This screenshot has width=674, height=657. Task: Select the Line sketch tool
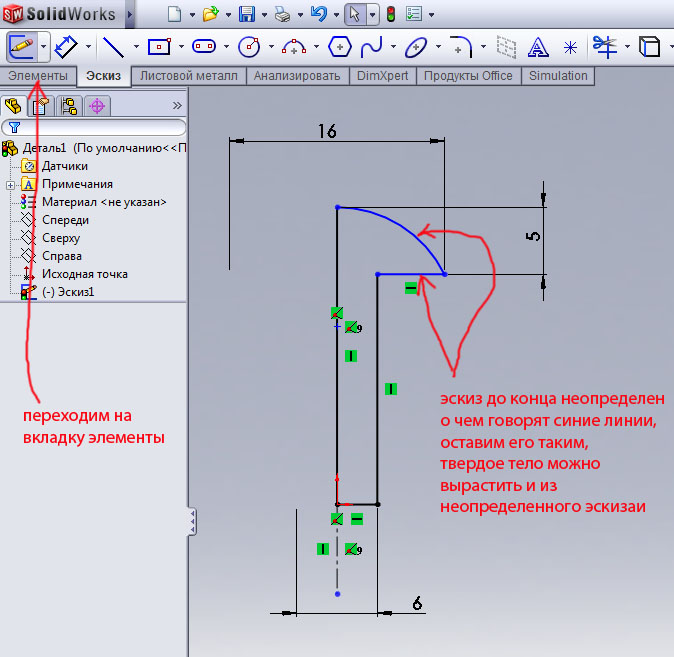coord(113,46)
